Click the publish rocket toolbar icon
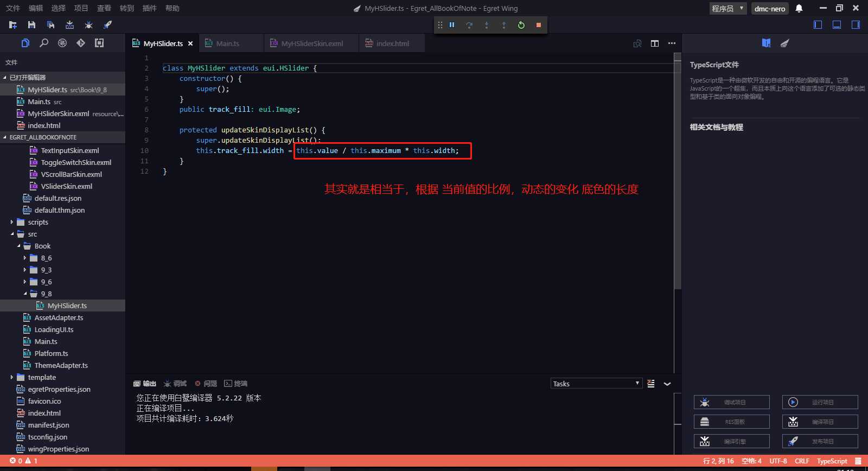The height and width of the screenshot is (471, 868). click(107, 25)
